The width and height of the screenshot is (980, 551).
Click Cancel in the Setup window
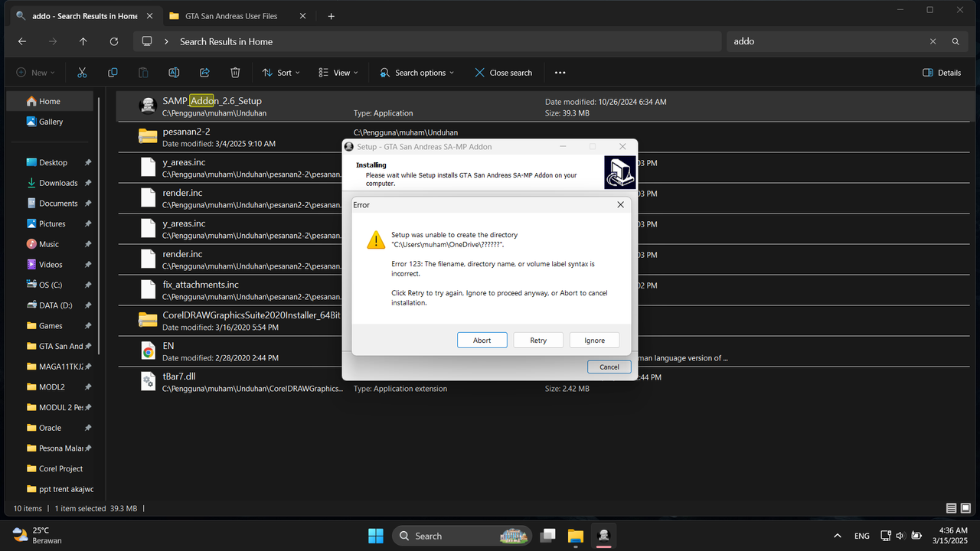point(609,367)
